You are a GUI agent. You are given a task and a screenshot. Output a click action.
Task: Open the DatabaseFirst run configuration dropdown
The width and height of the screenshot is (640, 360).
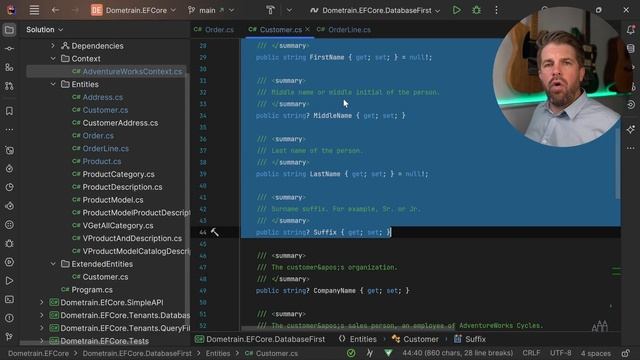coord(375,10)
